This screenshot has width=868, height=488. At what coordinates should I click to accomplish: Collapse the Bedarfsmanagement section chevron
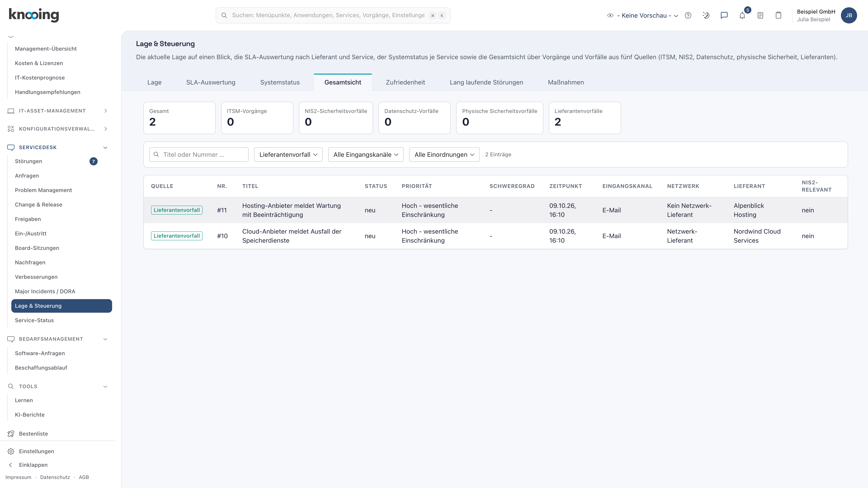[106, 339]
